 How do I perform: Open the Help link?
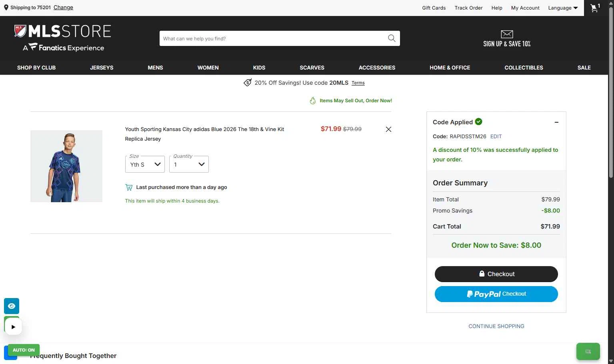coord(497,8)
